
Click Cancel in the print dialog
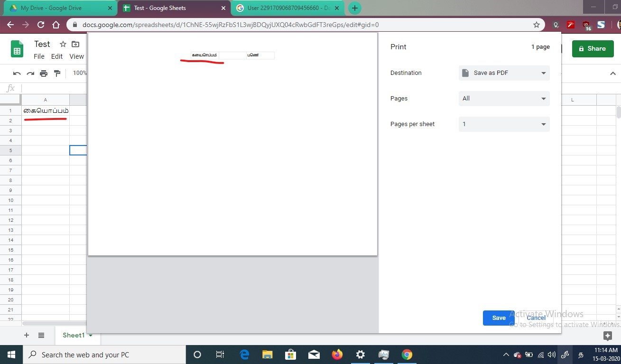click(x=536, y=318)
